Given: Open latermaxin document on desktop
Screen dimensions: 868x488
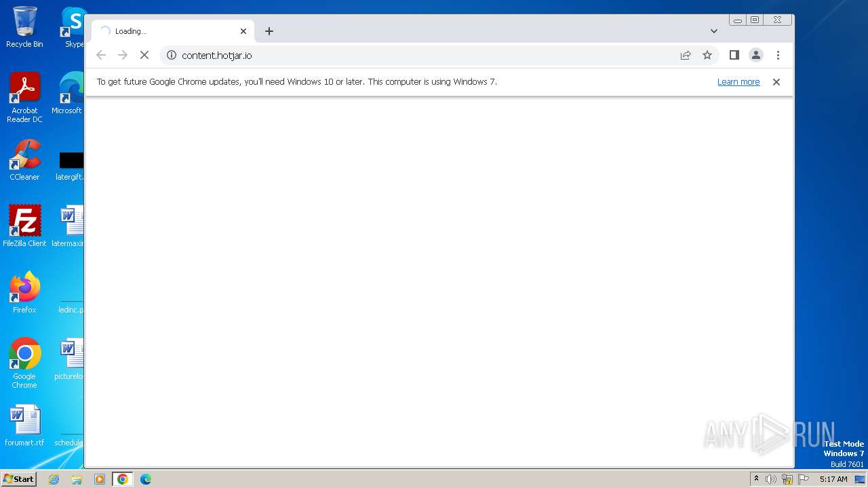Looking at the screenshot, I should 68,226.
